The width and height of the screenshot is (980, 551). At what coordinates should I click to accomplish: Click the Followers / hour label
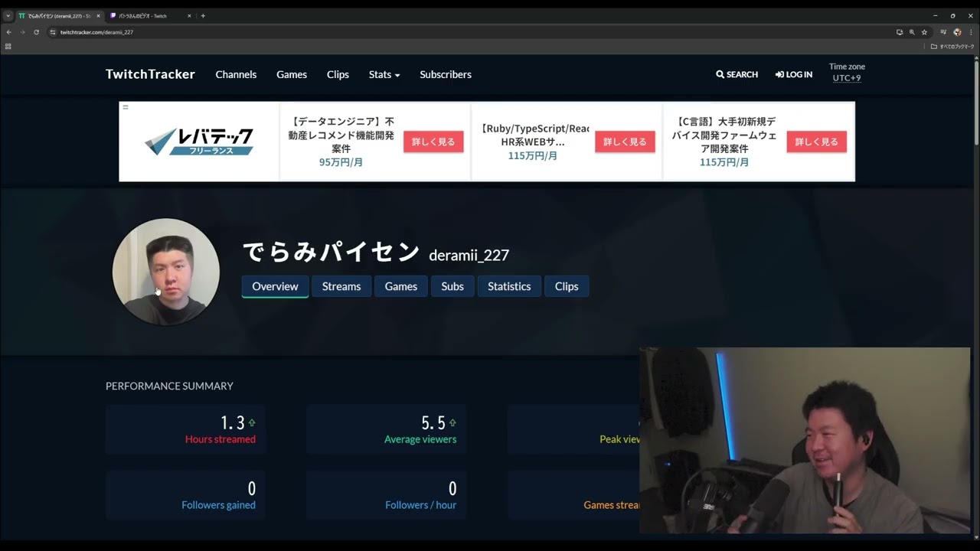tap(420, 505)
